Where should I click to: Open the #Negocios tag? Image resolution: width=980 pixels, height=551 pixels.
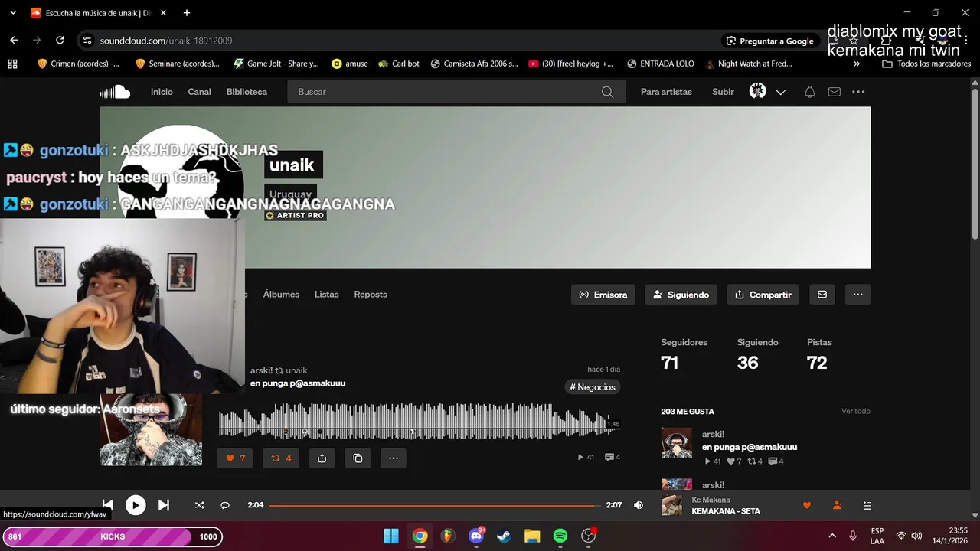point(593,387)
